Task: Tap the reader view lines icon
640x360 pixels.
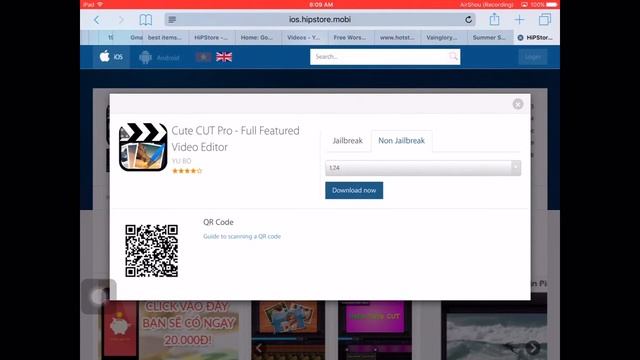Action: click(172, 20)
